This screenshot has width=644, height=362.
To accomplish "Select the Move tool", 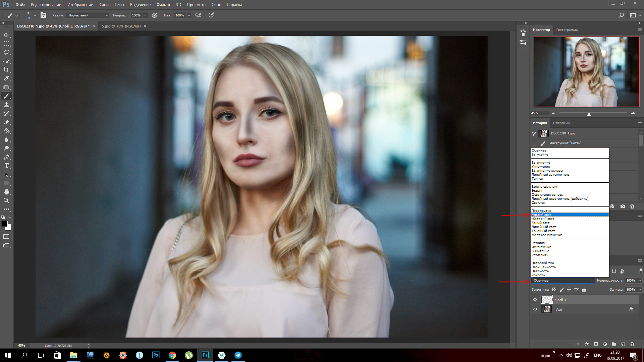I will [x=6, y=35].
